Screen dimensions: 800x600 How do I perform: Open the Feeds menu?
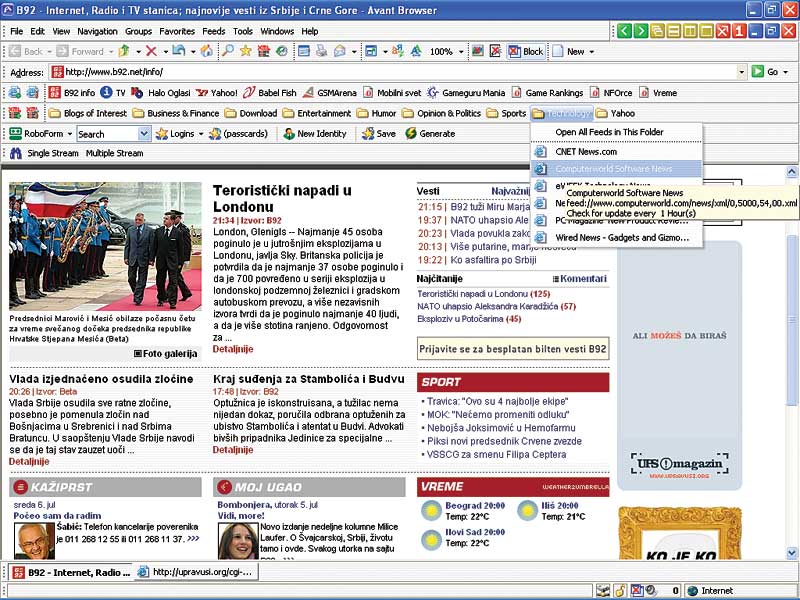click(x=213, y=31)
